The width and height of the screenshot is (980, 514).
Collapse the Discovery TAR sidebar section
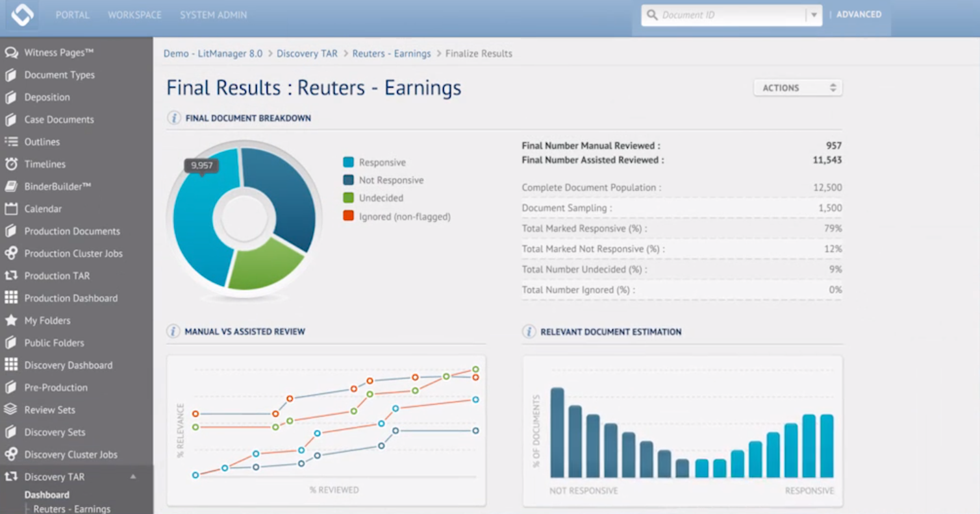point(133,476)
